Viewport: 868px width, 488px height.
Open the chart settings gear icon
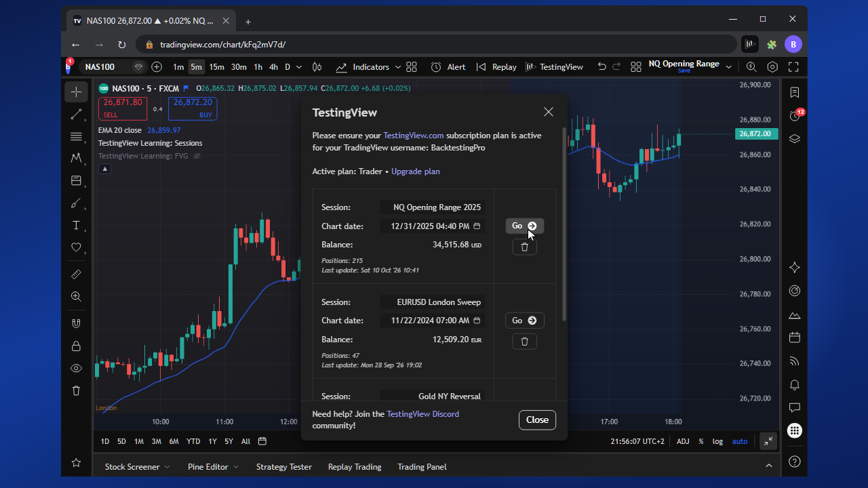(772, 67)
